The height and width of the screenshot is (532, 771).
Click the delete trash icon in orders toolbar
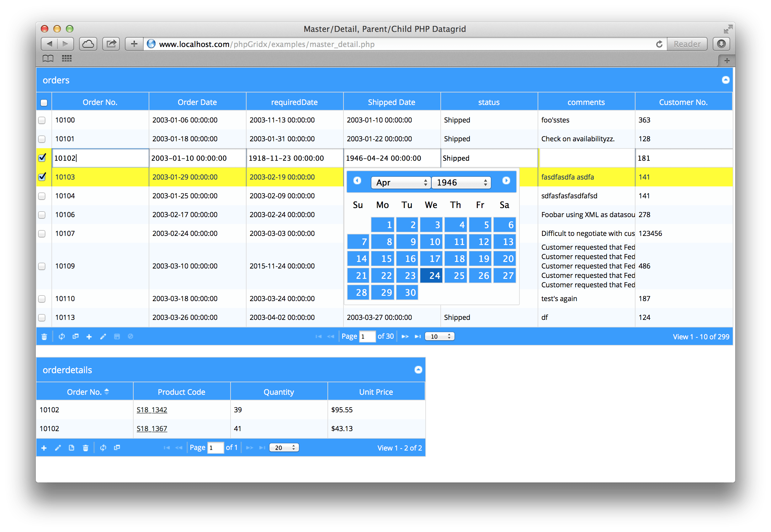(44, 337)
